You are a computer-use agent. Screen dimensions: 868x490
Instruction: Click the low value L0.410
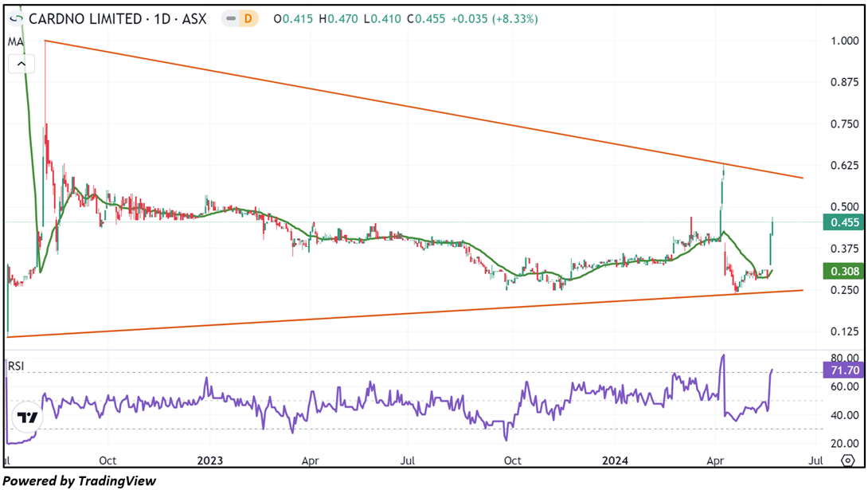pos(382,19)
